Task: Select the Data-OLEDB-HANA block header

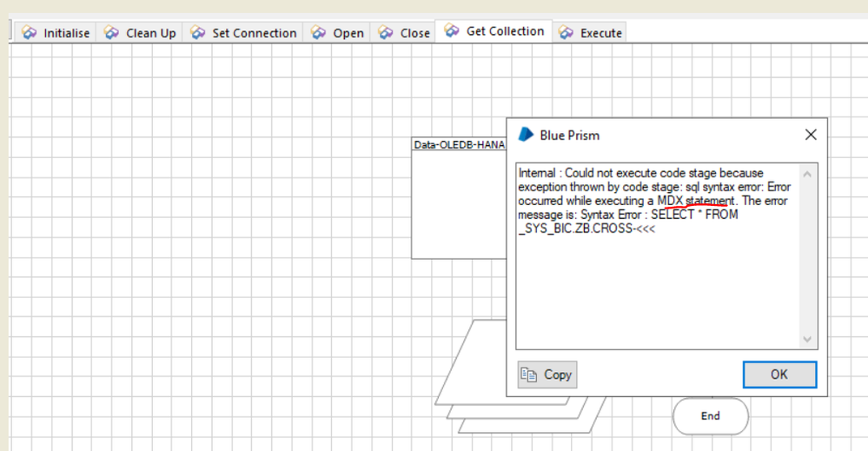Action: pos(459,145)
